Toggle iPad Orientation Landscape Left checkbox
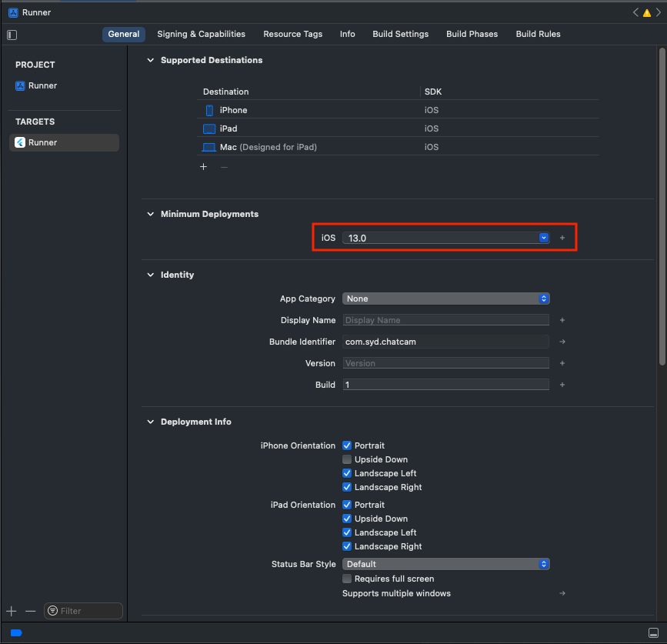Image resolution: width=667 pixels, height=644 pixels. click(x=347, y=532)
